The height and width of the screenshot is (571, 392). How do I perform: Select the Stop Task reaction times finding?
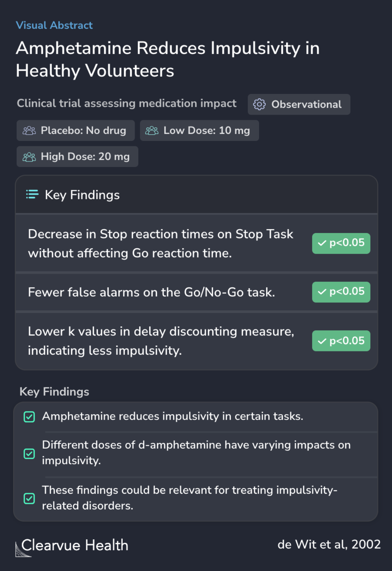160,243
